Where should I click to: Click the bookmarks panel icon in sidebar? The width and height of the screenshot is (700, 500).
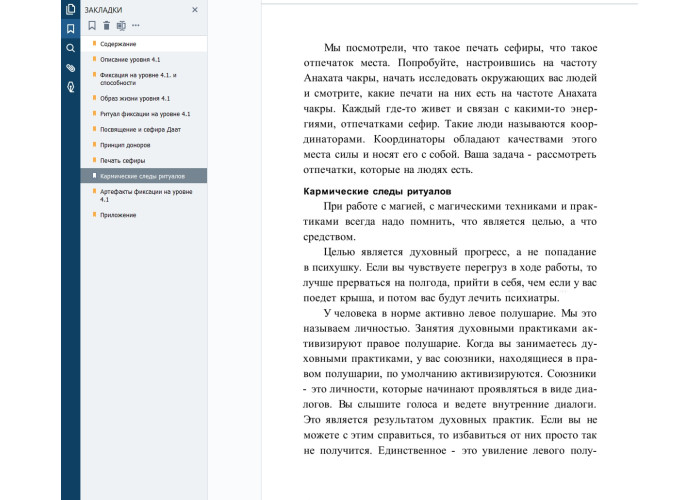pos(70,28)
